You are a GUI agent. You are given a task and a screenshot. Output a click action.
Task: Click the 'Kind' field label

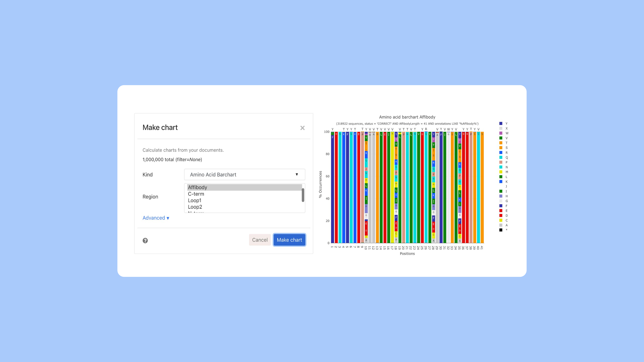(x=147, y=175)
